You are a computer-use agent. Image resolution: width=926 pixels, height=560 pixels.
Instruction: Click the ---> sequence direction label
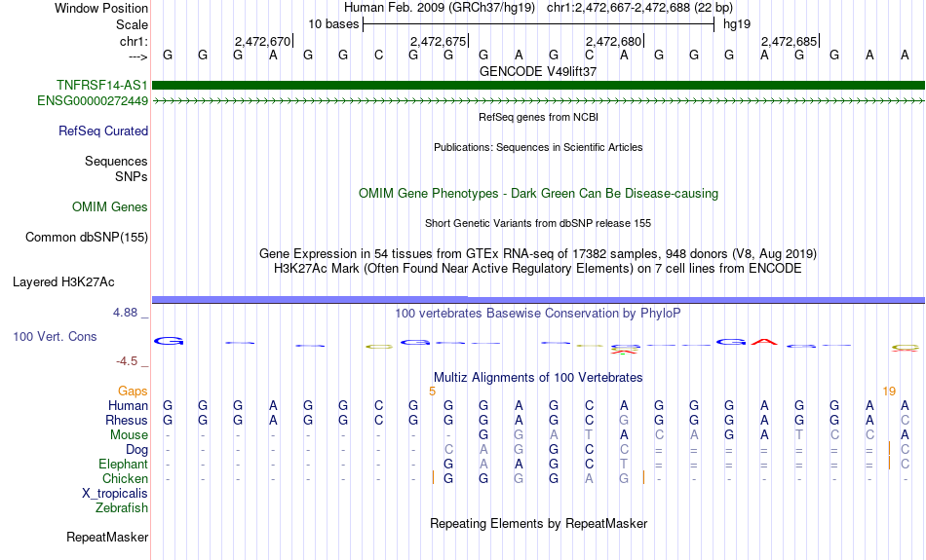(138, 56)
